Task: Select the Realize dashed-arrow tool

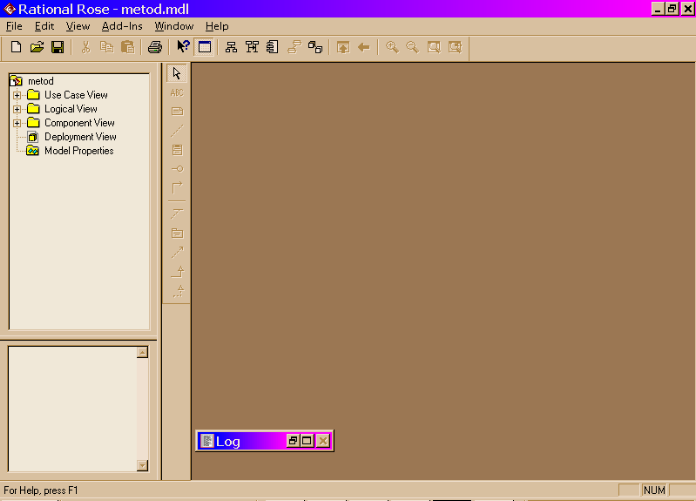Action: pos(177,291)
